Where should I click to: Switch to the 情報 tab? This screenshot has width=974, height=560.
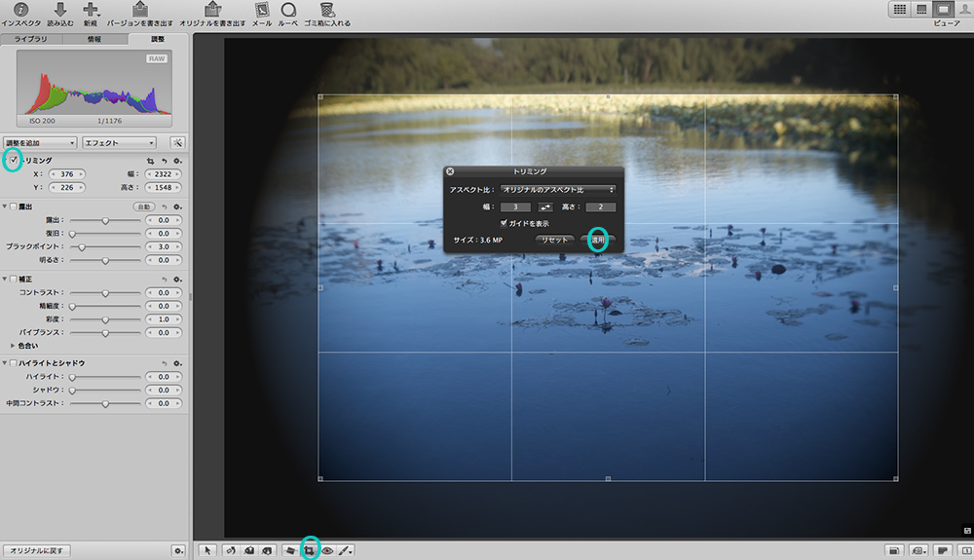(x=94, y=40)
